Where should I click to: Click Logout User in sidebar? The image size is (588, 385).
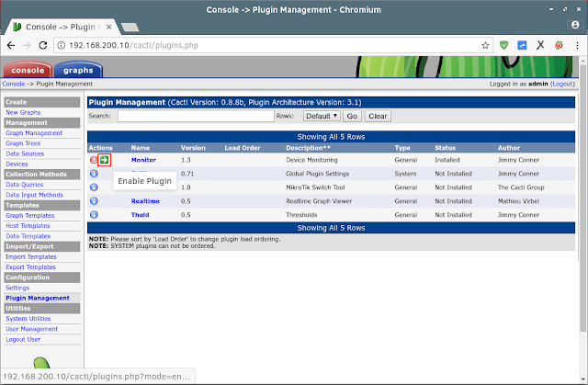pos(23,339)
